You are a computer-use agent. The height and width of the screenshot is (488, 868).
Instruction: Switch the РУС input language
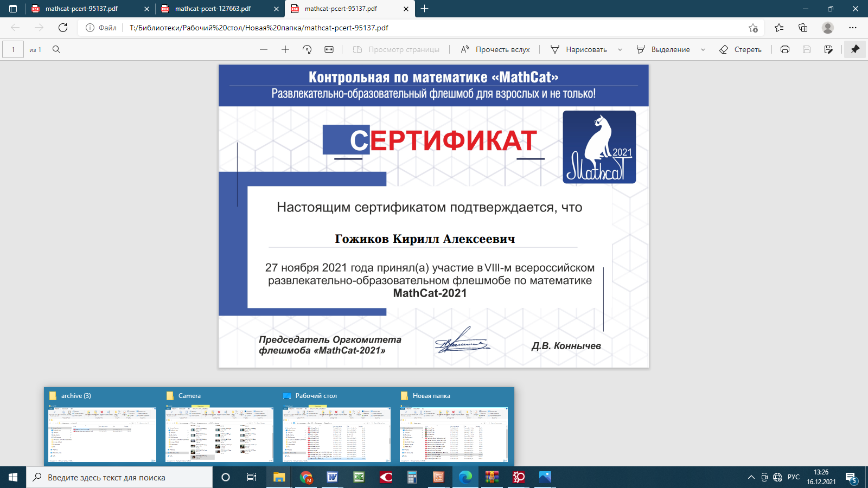pyautogui.click(x=794, y=477)
